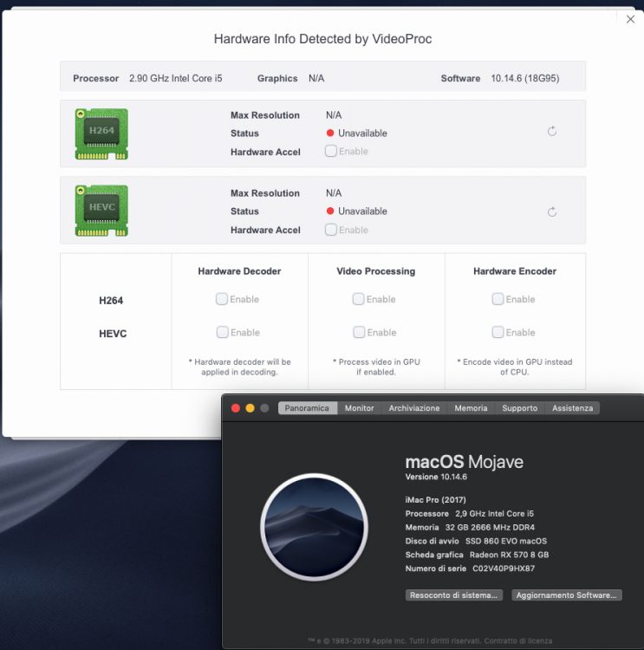The width and height of the screenshot is (644, 650).
Task: Enable HEVC Video Processing checkbox
Action: coord(359,332)
